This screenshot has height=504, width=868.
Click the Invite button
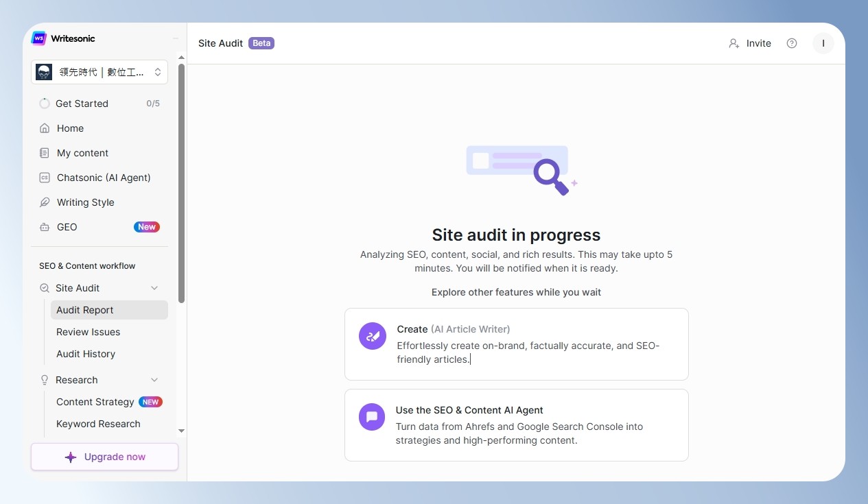pos(750,43)
